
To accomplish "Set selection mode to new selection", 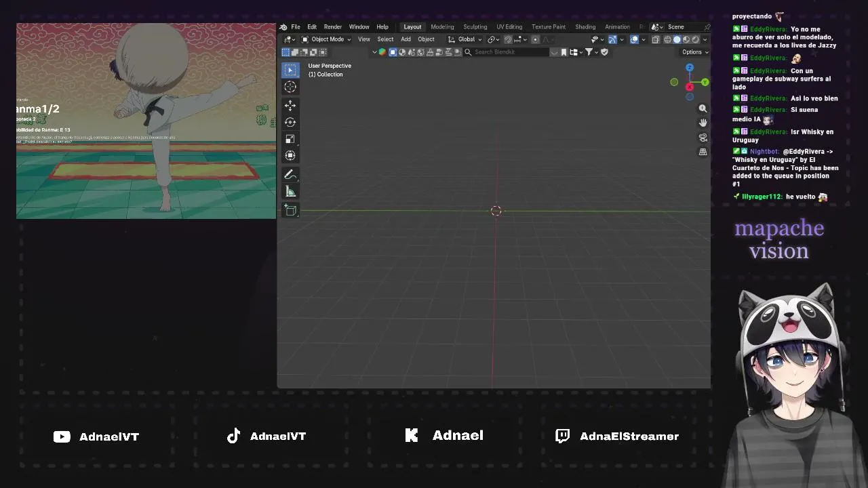I will [285, 52].
